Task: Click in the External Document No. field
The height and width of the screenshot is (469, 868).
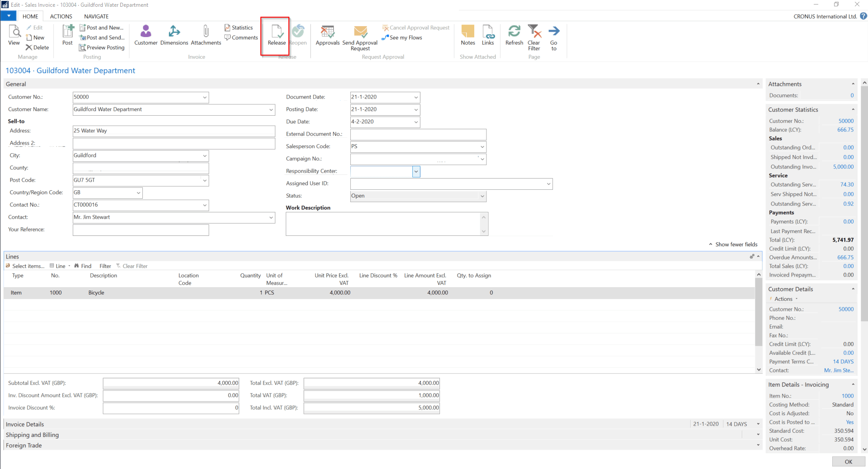Action: tap(418, 135)
